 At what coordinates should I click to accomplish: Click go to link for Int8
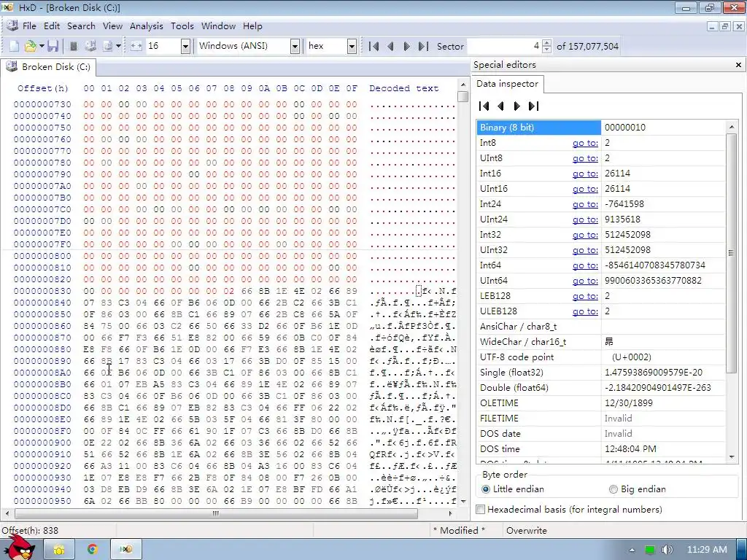(585, 143)
